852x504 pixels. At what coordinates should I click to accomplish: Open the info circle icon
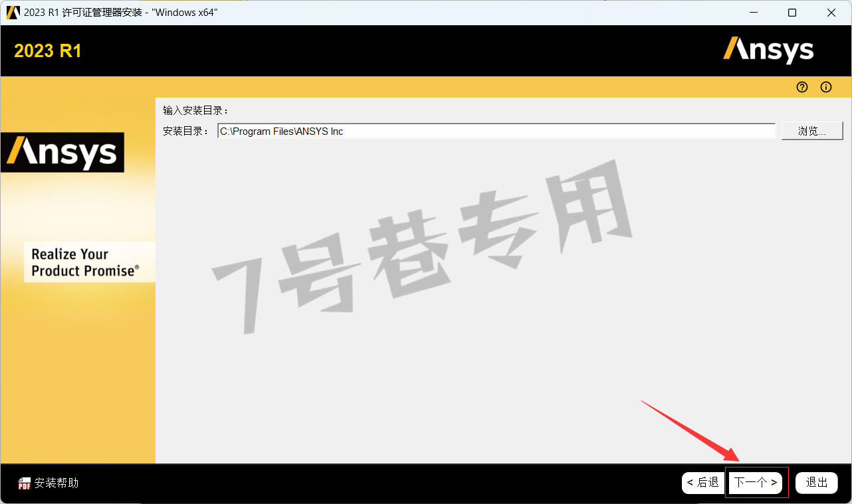click(826, 87)
